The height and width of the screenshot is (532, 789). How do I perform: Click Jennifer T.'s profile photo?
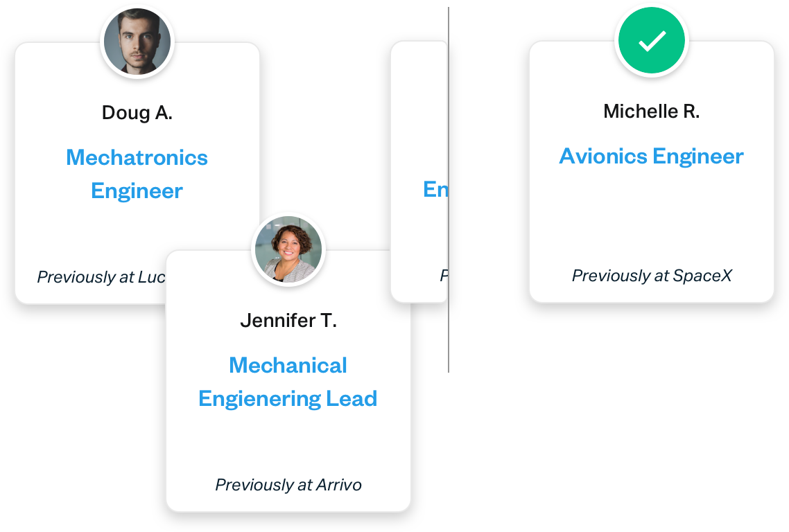coord(288,249)
